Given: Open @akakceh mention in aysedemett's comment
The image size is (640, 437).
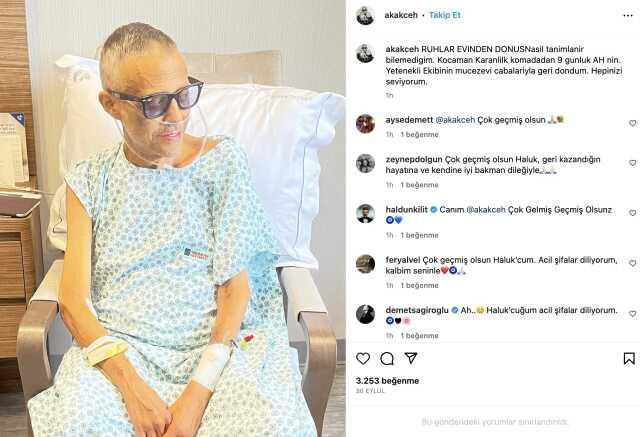Looking at the screenshot, I should [455, 120].
